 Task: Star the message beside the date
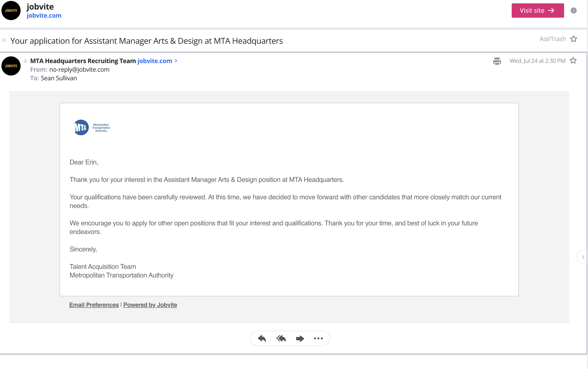click(573, 60)
